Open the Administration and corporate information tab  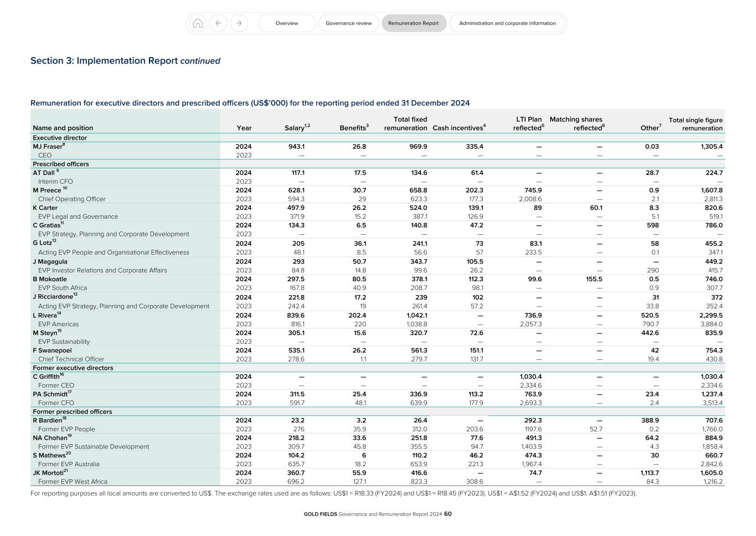point(507,23)
